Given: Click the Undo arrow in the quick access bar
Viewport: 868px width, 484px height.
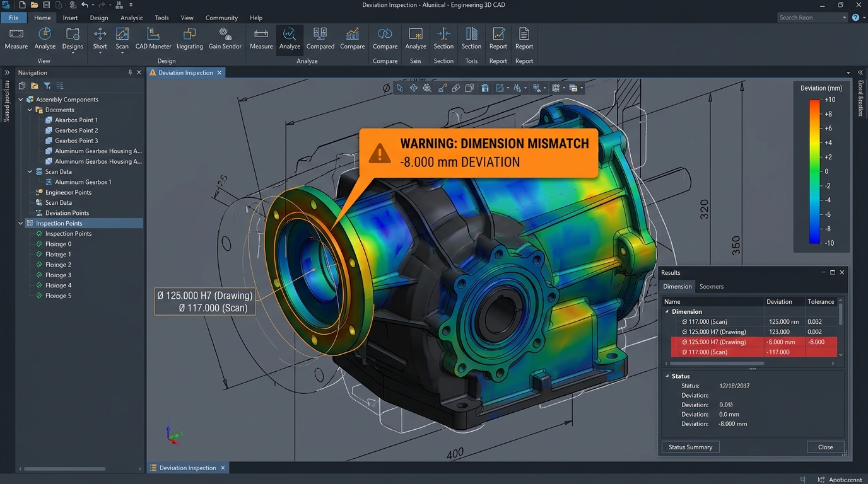Looking at the screenshot, I should coord(85,5).
